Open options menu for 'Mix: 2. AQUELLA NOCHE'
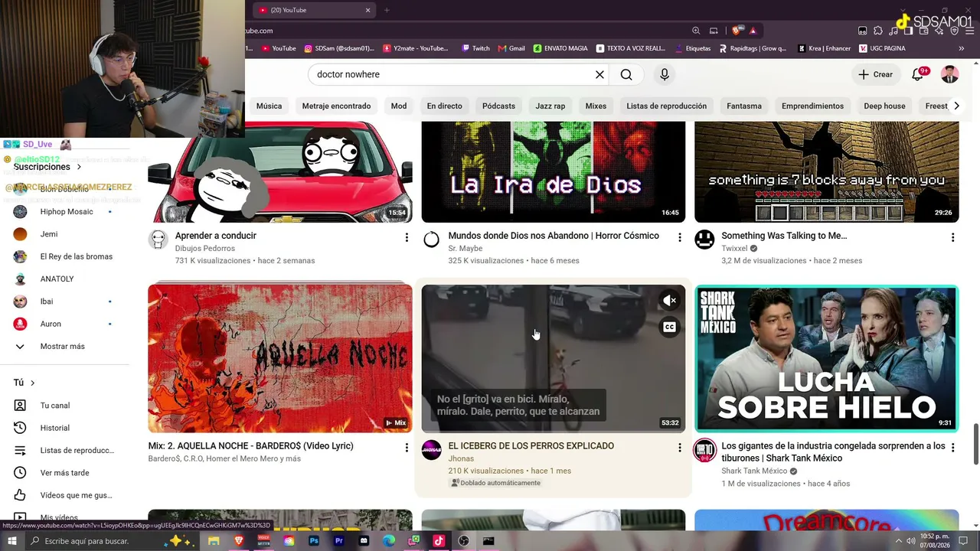The width and height of the screenshot is (980, 551). 407,448
